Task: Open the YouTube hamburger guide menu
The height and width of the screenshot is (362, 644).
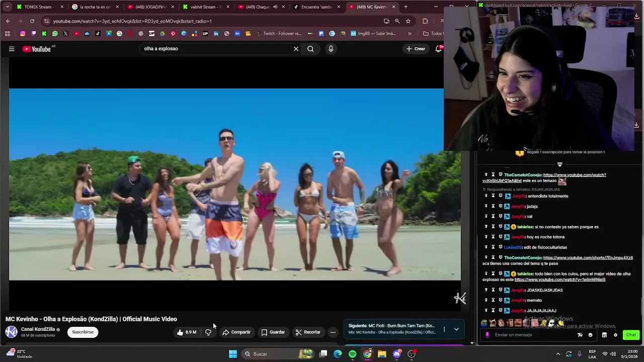Action: 12,49
